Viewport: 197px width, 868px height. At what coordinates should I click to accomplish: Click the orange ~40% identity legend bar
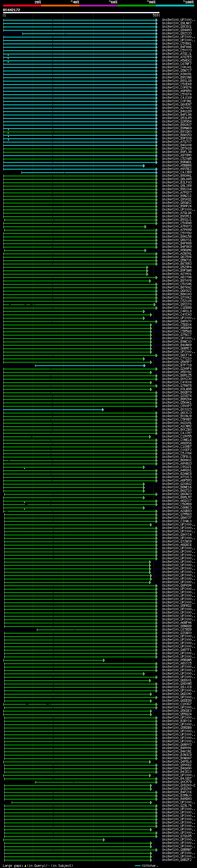pyautogui.click(x=60, y=6)
